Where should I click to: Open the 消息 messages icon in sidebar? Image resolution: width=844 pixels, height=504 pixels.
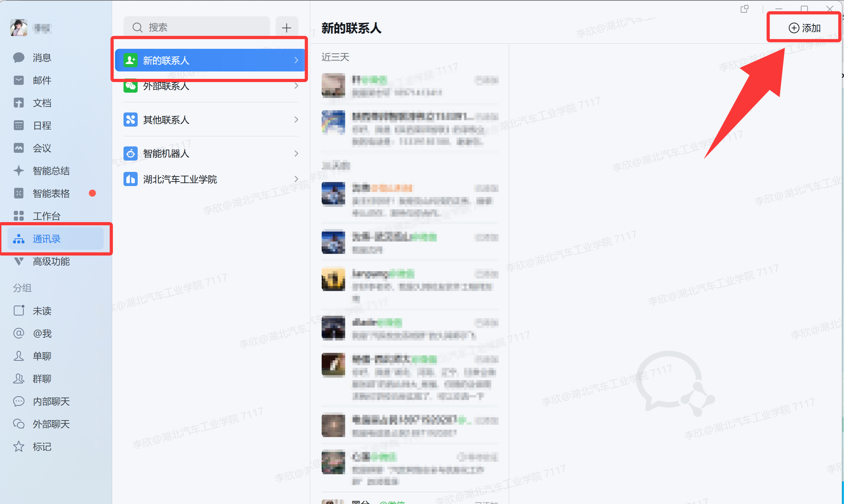(x=19, y=58)
